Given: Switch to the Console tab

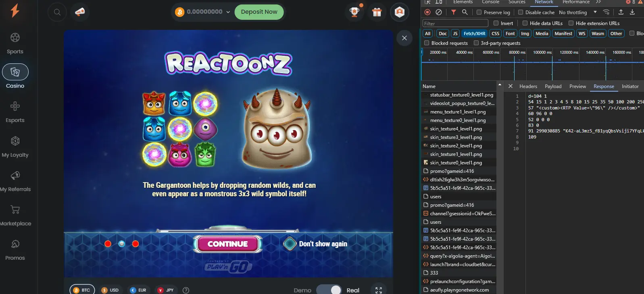Looking at the screenshot, I should 490,2.
